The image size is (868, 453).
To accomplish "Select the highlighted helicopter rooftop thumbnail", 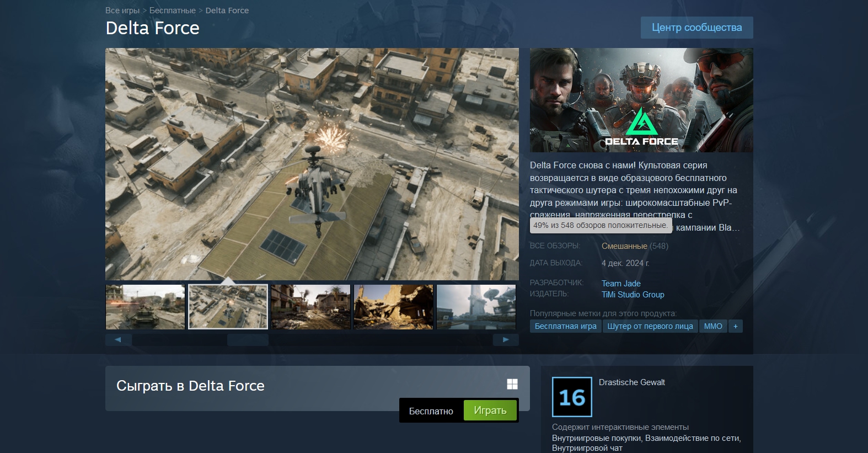I will click(x=228, y=307).
